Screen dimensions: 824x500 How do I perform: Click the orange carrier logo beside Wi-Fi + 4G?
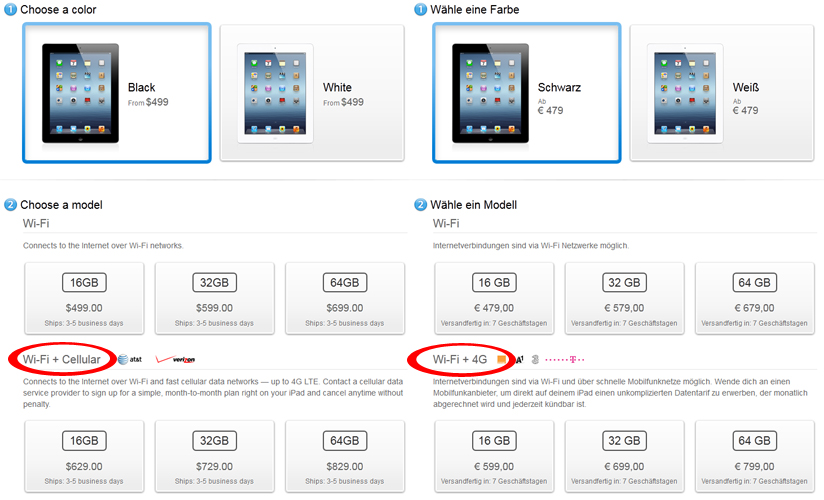501,360
